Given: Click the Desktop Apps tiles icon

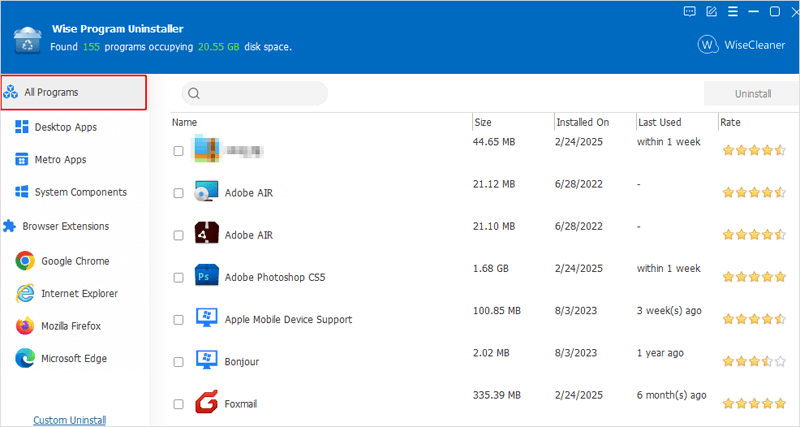Looking at the screenshot, I should [22, 127].
